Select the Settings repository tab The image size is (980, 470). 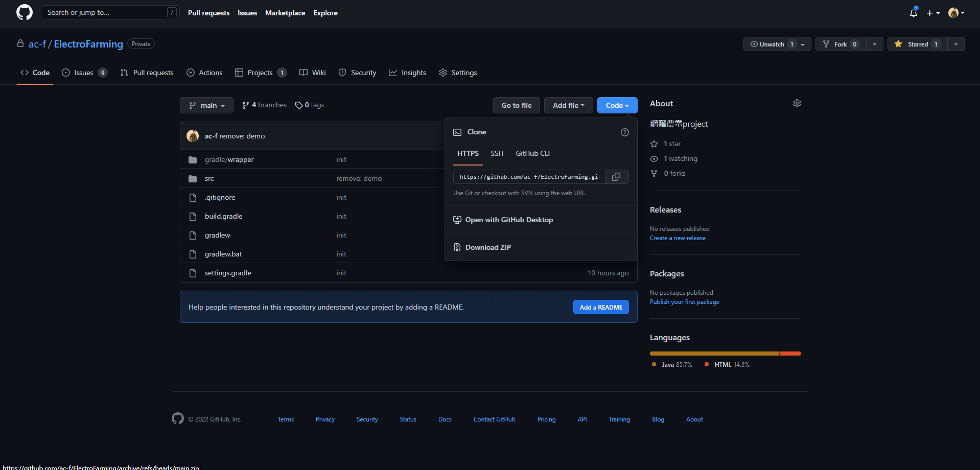(458, 73)
